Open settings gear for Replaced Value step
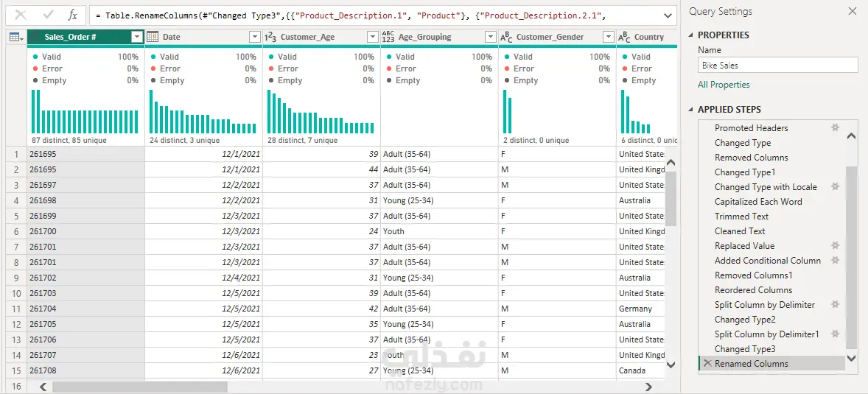The width and height of the screenshot is (868, 394). pos(836,246)
